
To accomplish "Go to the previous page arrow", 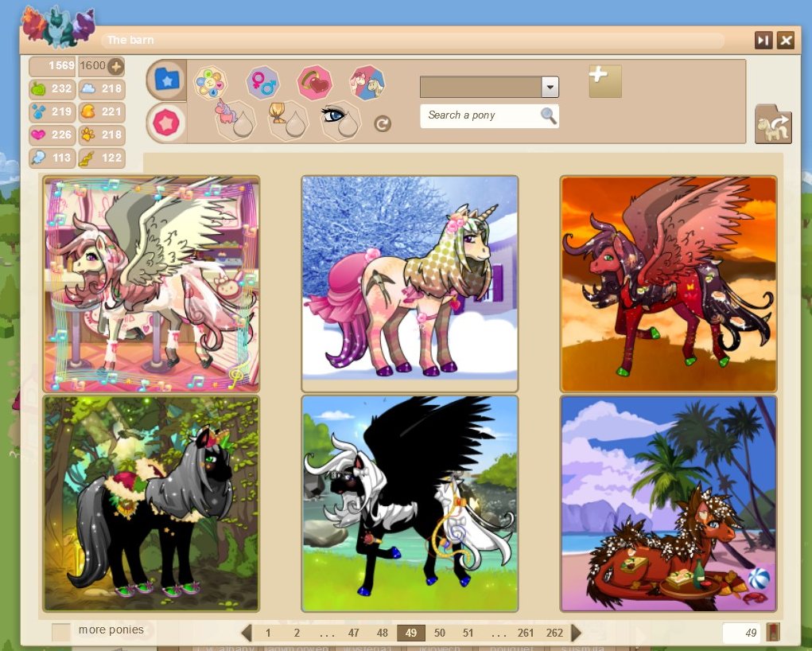I will [x=247, y=633].
